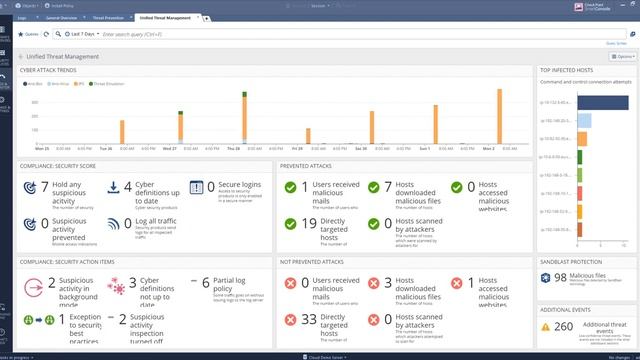Switch to the Threat Prevention tab
The image size is (640, 360).
(108, 18)
